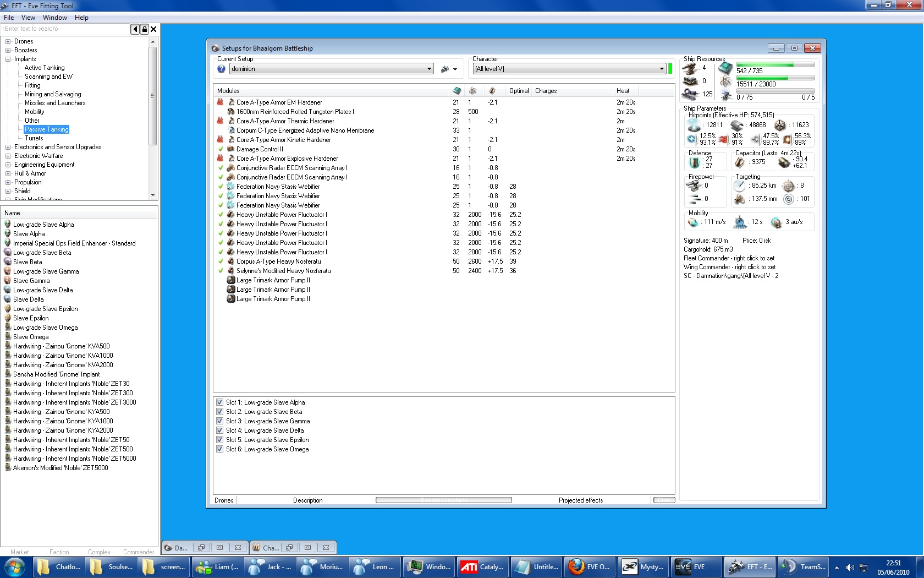924x578 pixels.
Task: Open the Windows Start button
Action: point(15,566)
